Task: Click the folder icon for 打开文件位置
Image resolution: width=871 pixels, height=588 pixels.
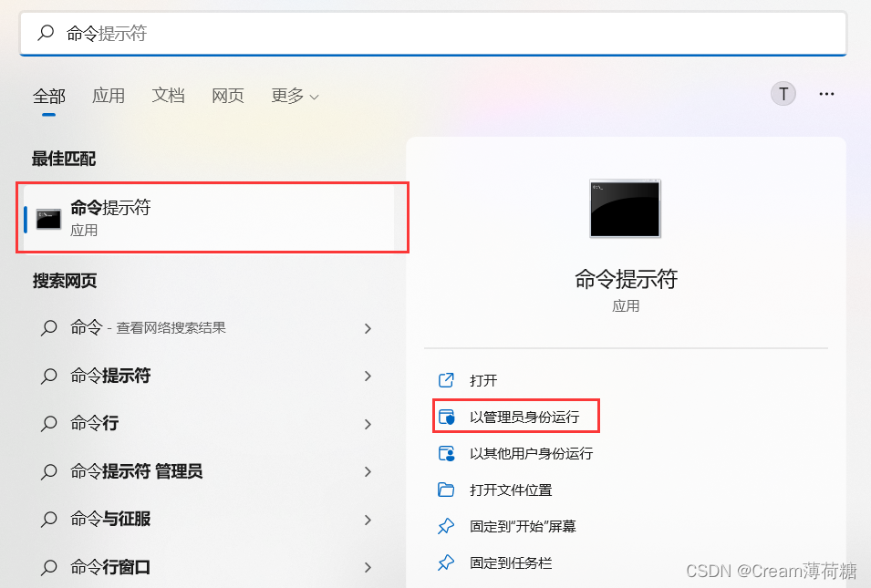Action: point(446,490)
